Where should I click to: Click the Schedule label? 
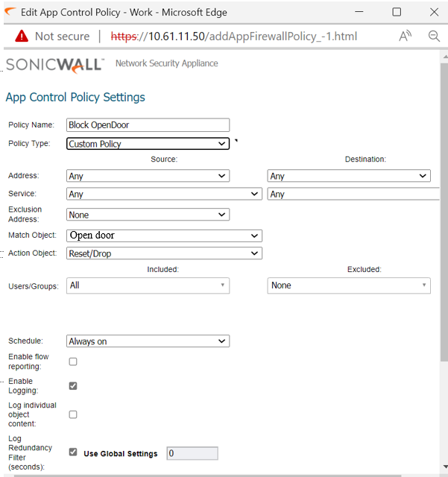(25, 341)
